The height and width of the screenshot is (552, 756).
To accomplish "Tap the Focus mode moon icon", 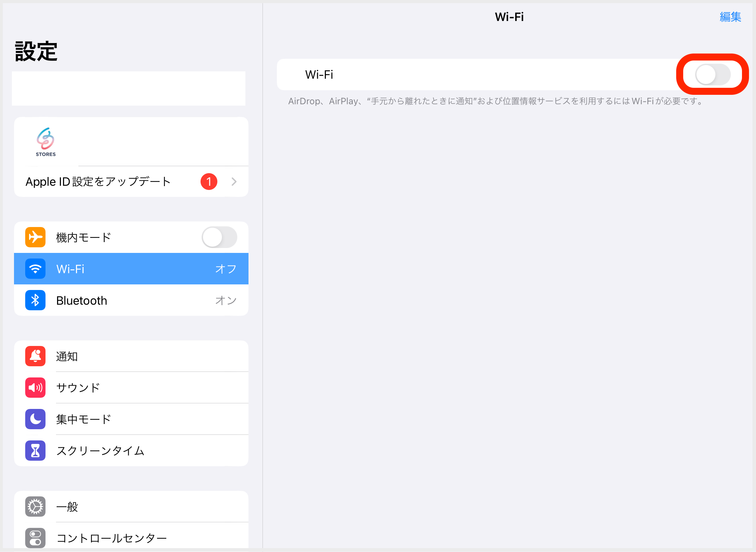I will [35, 419].
